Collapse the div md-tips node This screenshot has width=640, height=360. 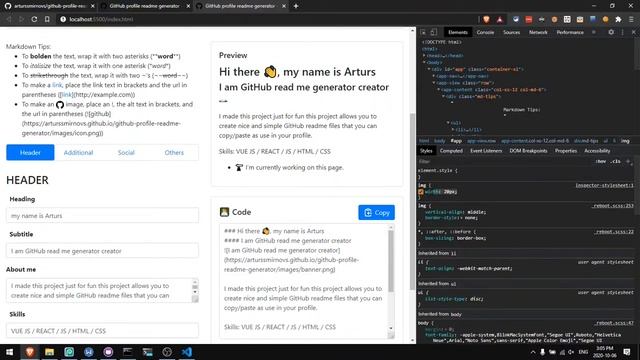click(444, 97)
